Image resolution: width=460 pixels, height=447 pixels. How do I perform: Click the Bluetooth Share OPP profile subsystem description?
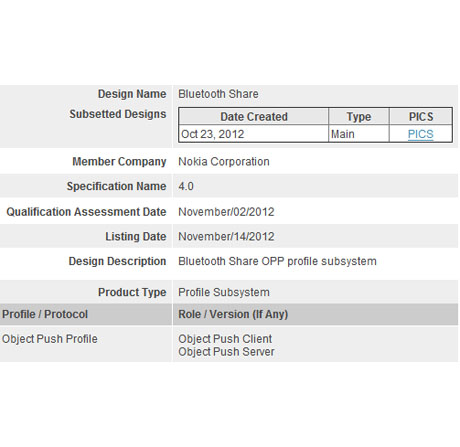[277, 261]
